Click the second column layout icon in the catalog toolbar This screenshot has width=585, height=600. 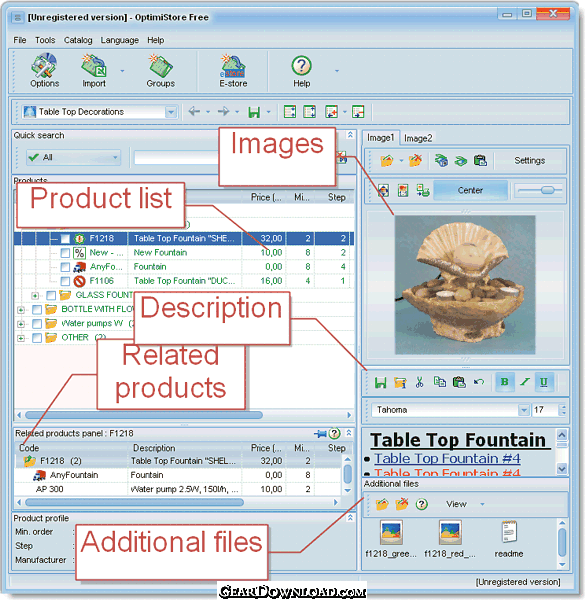click(x=309, y=112)
